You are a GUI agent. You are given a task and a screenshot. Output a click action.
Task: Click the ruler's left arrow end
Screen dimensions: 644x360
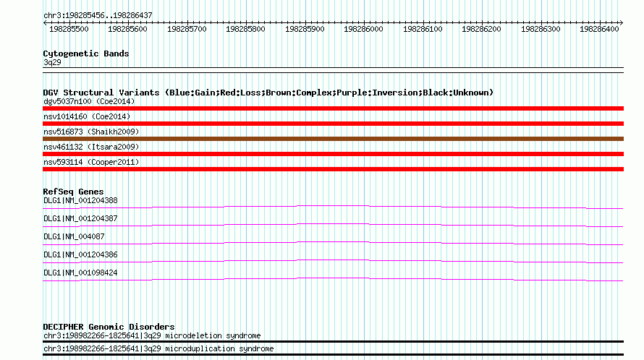coord(45,23)
